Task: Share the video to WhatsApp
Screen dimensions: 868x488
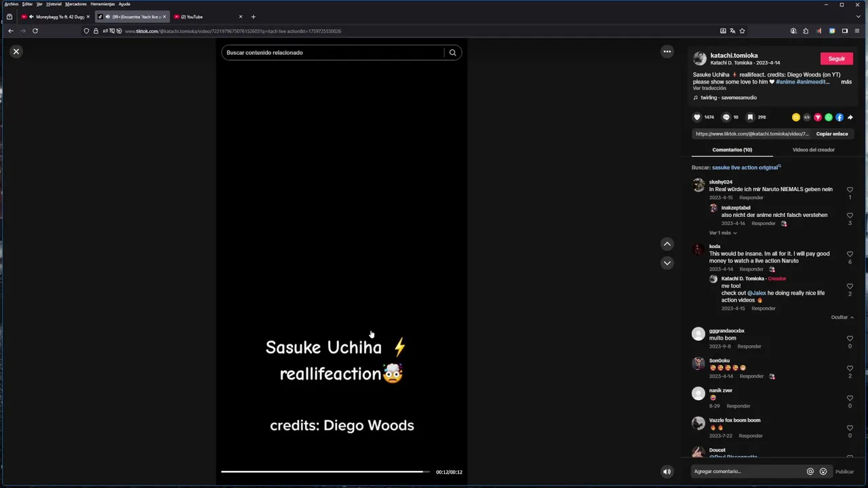Action: click(829, 117)
